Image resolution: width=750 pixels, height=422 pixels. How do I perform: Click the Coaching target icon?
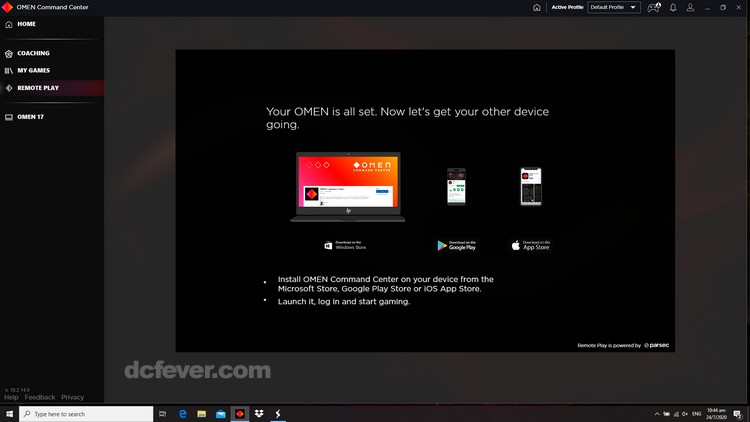(x=9, y=54)
